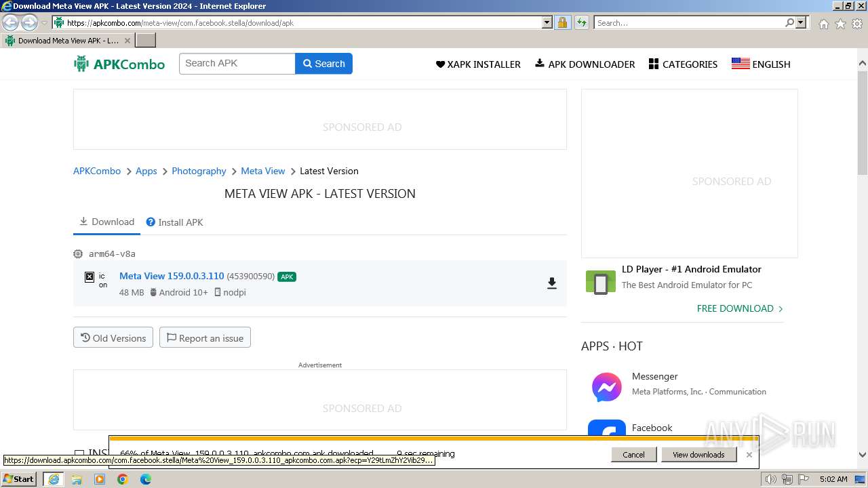Open the Categories menu
Screen dimensions: 868x488
tap(683, 64)
